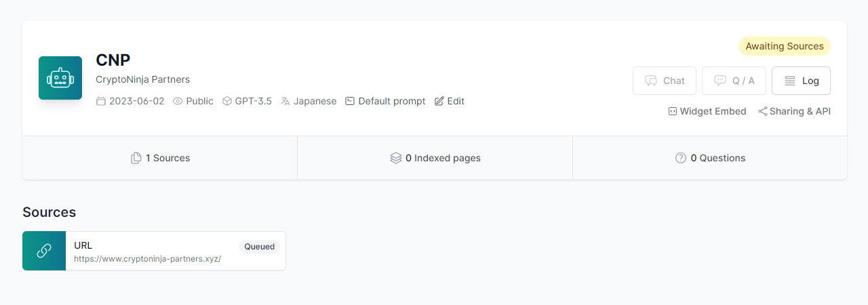Click the 2023-06-02 date text

136,101
